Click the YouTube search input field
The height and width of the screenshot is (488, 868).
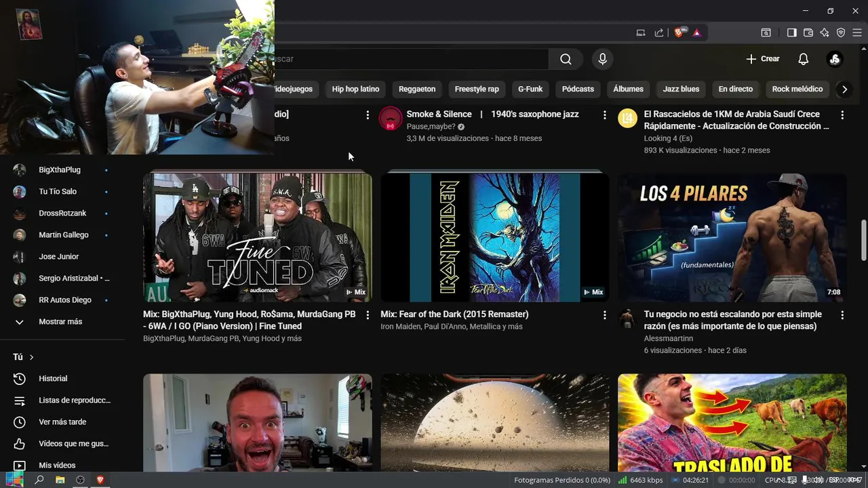click(x=410, y=59)
